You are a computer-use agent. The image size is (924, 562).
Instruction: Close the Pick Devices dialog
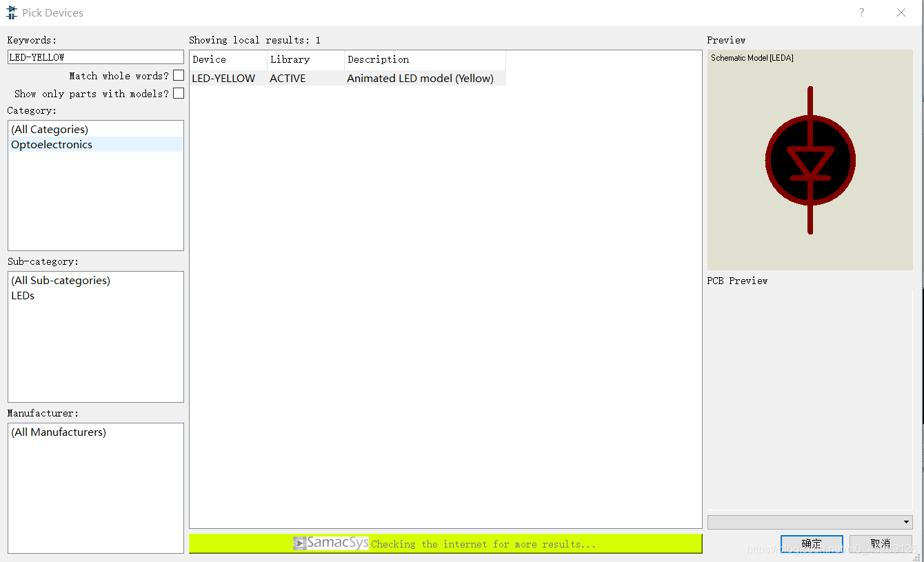click(x=901, y=12)
